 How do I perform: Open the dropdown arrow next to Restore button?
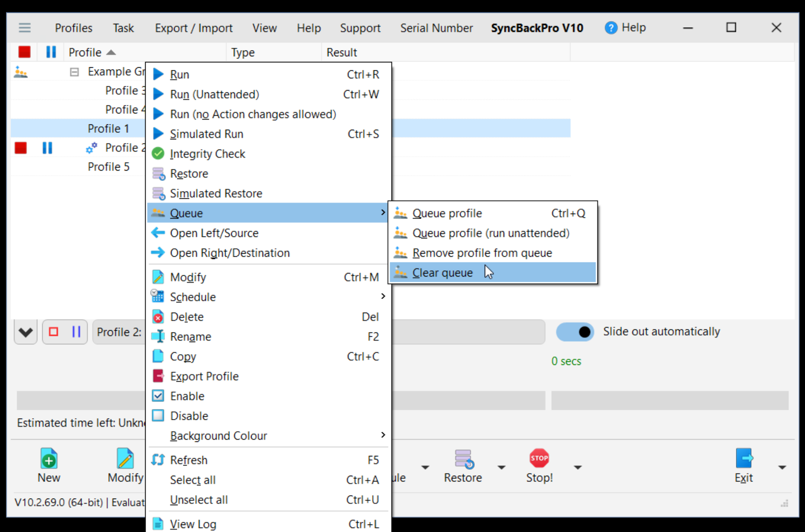tap(501, 467)
